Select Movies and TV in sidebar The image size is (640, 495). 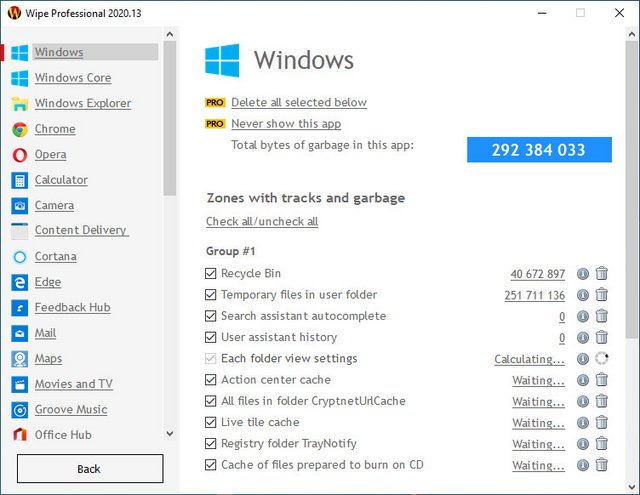click(73, 384)
